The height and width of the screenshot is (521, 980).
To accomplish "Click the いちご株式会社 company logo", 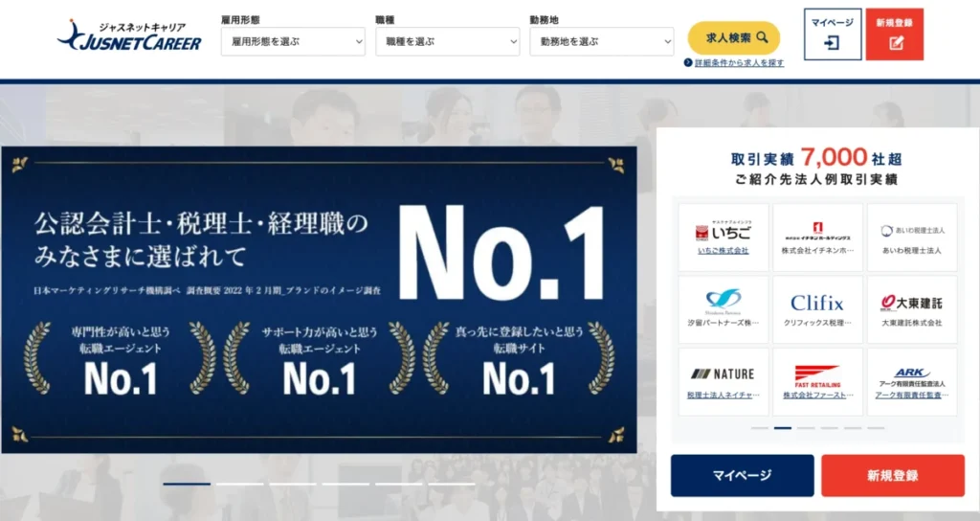I will tap(724, 232).
